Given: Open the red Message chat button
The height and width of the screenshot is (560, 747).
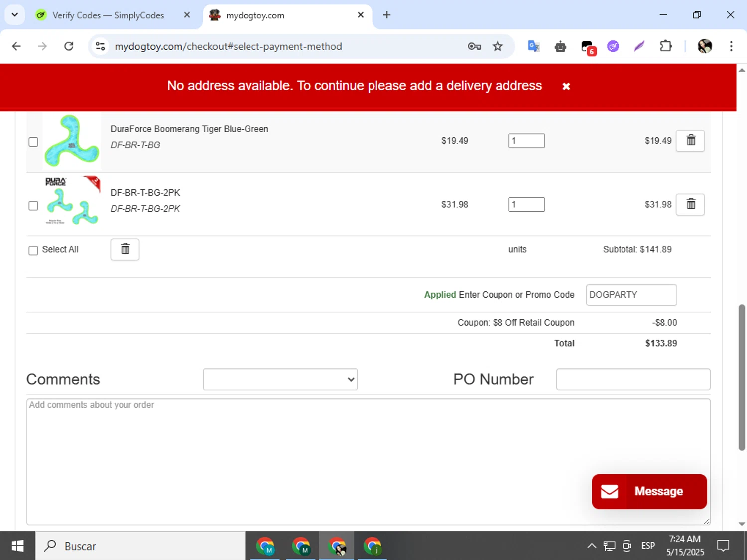Looking at the screenshot, I should click(649, 491).
